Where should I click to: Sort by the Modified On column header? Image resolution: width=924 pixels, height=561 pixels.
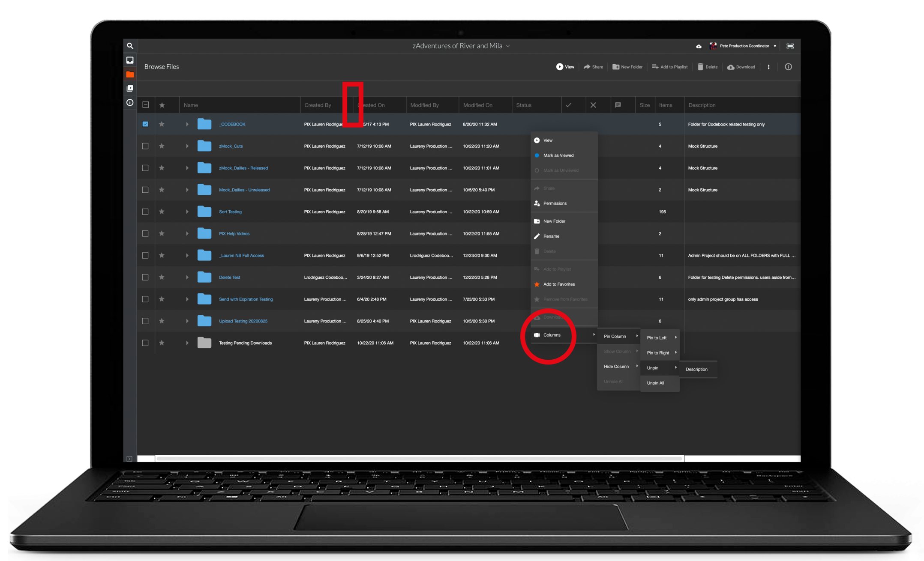[x=477, y=105]
